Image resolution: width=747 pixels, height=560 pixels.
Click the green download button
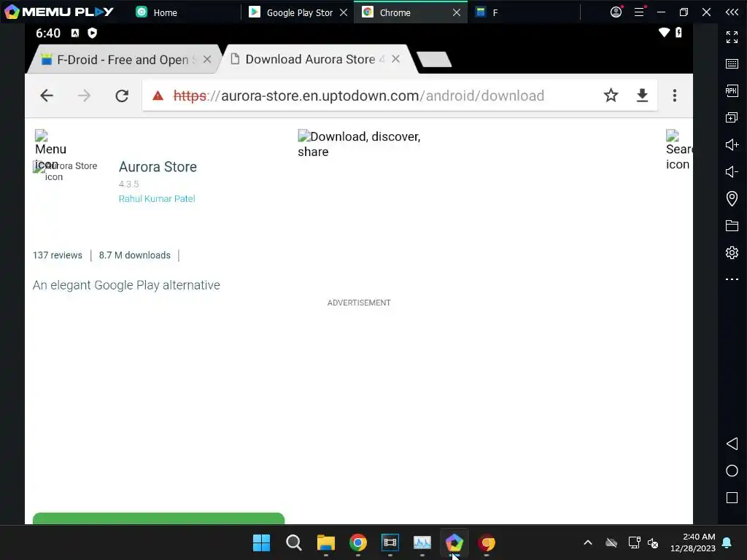158,518
